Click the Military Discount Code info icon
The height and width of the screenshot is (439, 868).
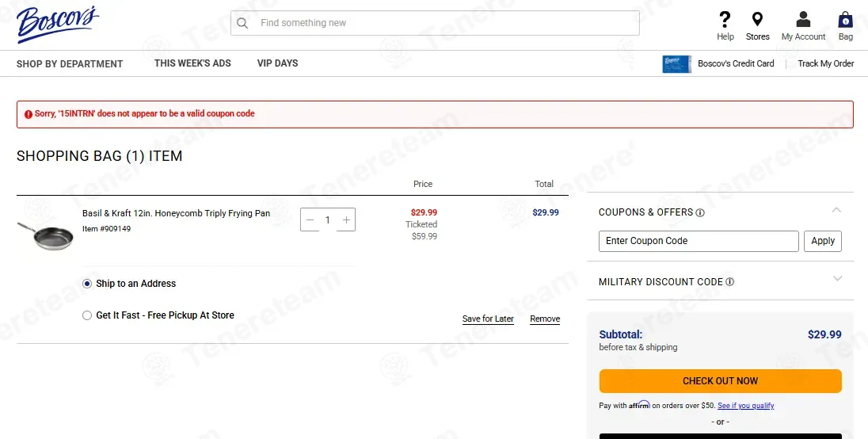[x=729, y=282]
